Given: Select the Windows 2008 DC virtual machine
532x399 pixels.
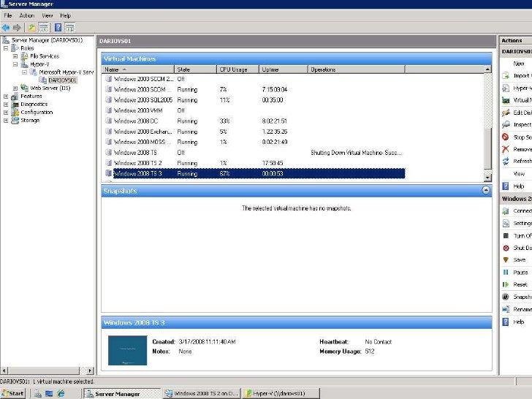Looking at the screenshot, I should coord(253,121).
